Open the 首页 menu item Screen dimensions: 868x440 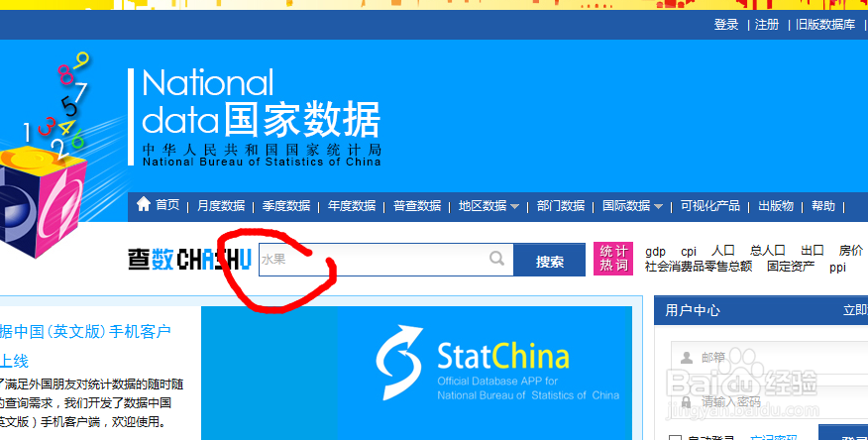167,205
